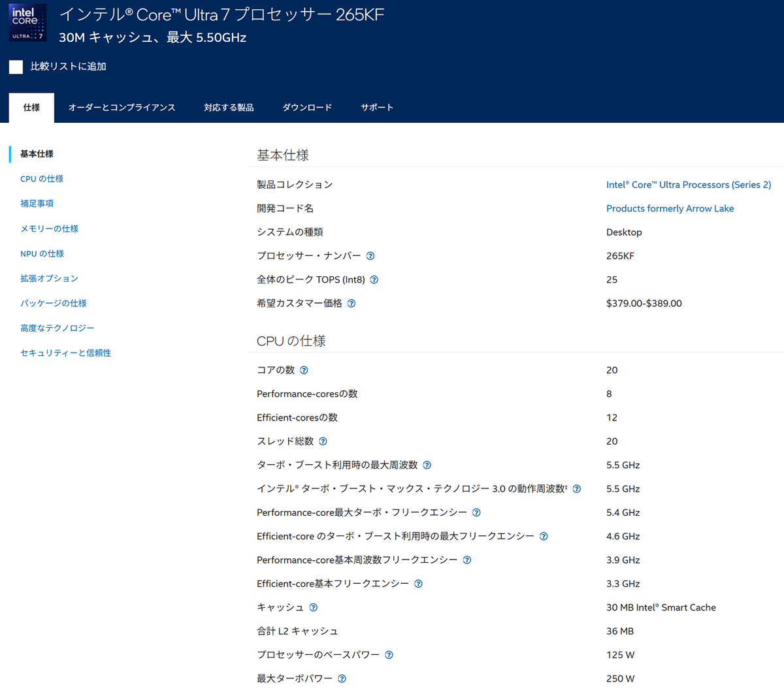Open the 対応する製品 tab
The height and width of the screenshot is (696, 784).
[x=229, y=108]
